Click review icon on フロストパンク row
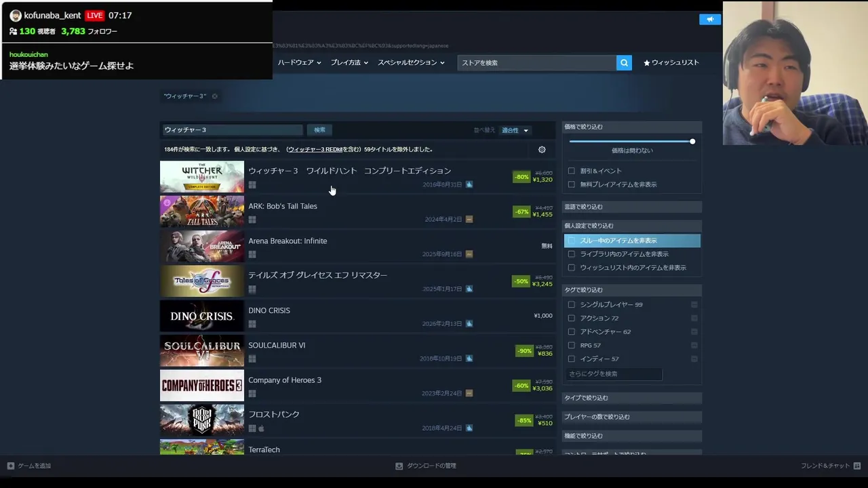Screen dimensions: 868x488 point(469,428)
